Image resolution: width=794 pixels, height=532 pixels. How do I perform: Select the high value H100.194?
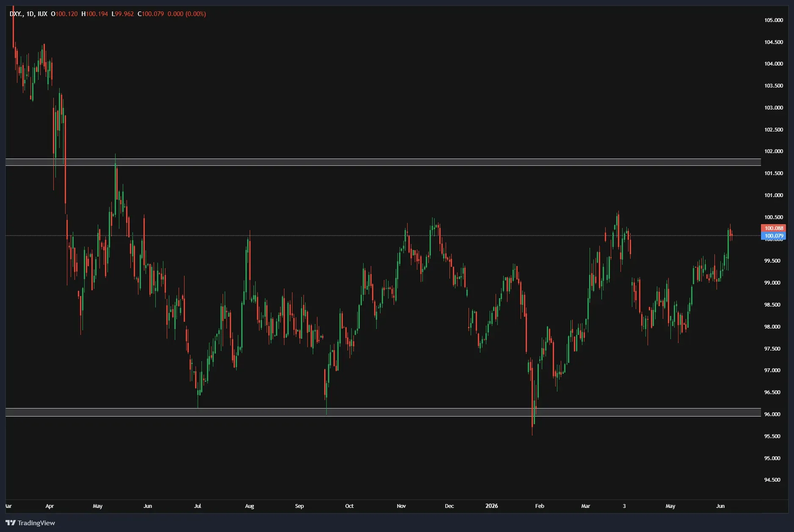coord(94,14)
